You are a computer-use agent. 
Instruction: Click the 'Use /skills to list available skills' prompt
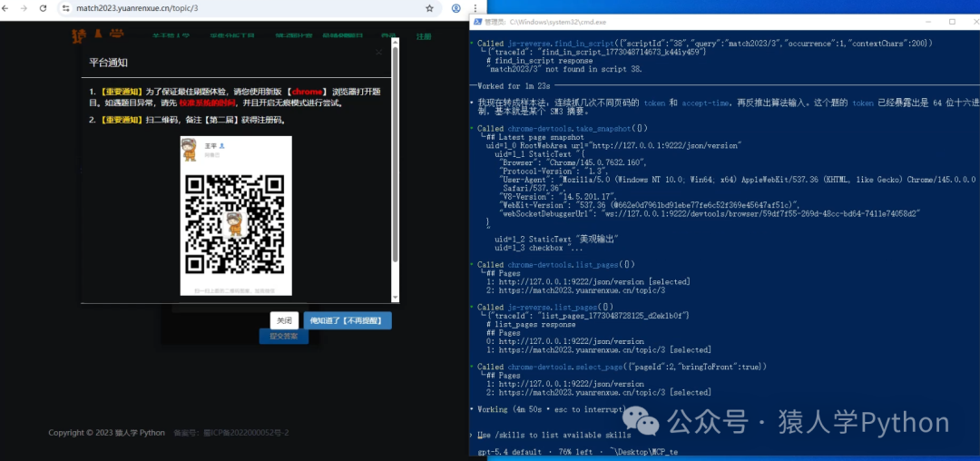pos(554,435)
